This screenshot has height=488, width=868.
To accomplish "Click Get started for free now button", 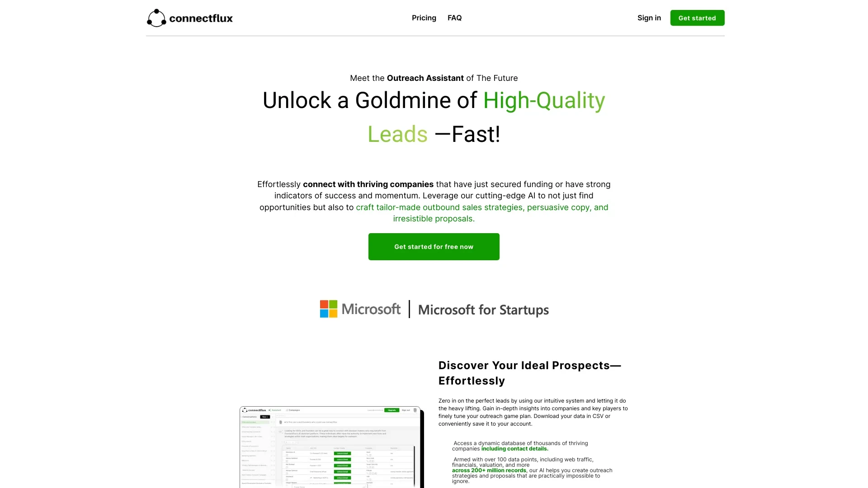I will coord(434,246).
